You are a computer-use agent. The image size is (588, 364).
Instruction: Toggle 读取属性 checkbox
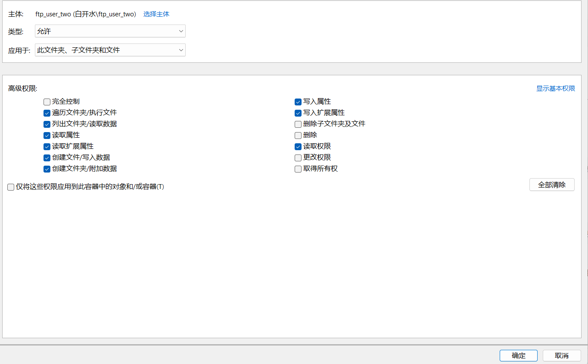(47, 136)
